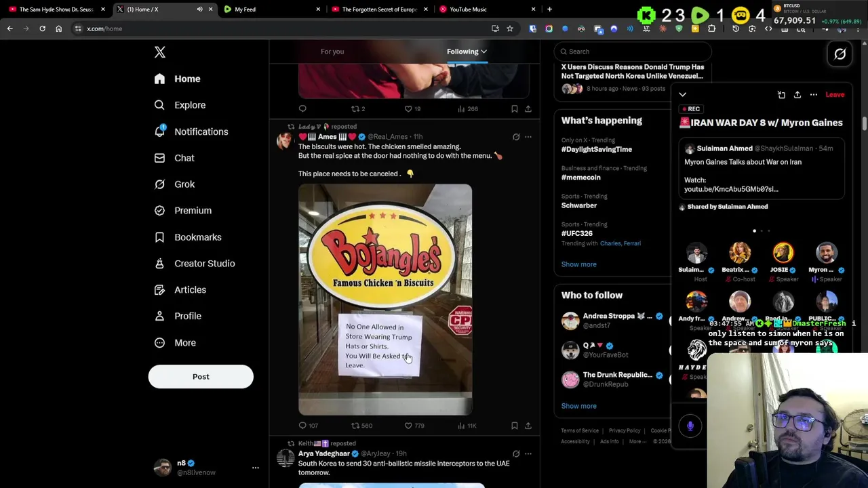Open a new browser tab

pos(549,9)
